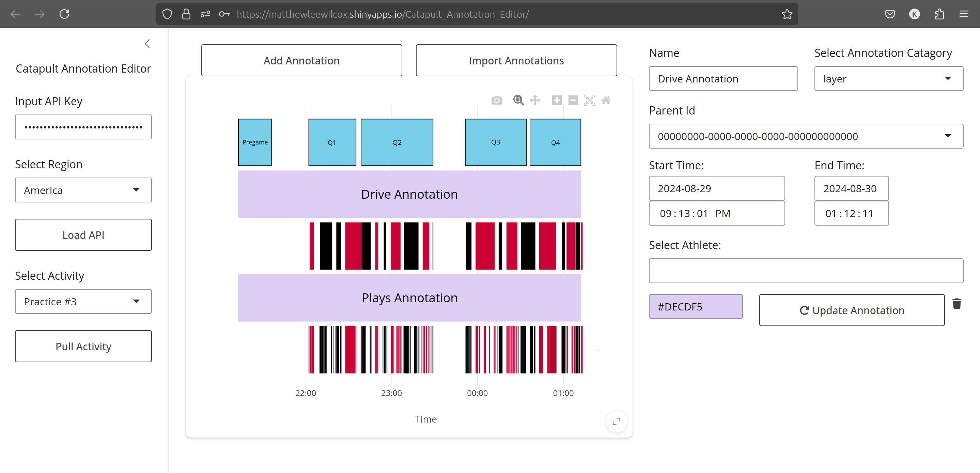980x473 pixels.
Task: Collapse the sidebar with the left chevron
Action: point(147,43)
